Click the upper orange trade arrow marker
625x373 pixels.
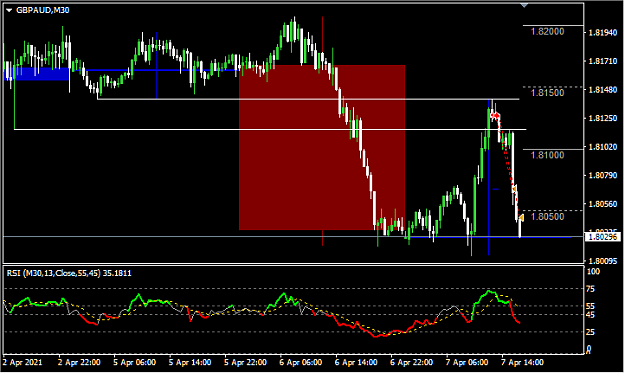515,188
